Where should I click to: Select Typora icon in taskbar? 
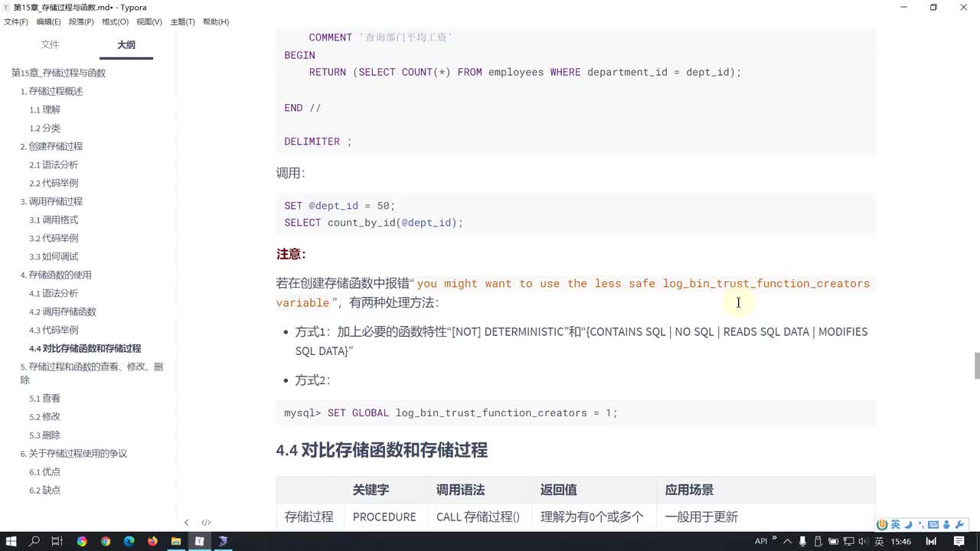pos(199,541)
